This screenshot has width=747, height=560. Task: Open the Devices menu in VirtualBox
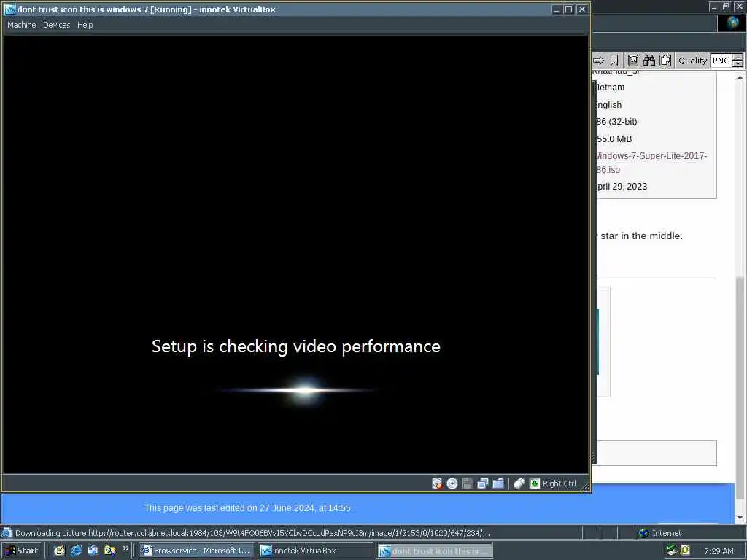(56, 25)
